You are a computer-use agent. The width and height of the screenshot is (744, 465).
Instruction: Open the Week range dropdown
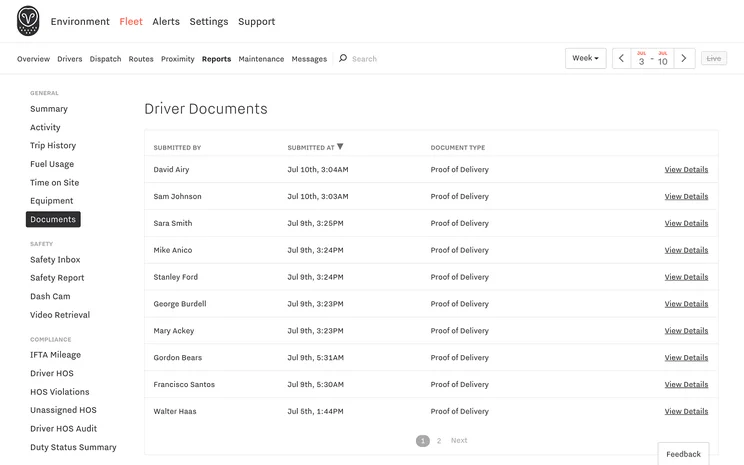tap(586, 58)
